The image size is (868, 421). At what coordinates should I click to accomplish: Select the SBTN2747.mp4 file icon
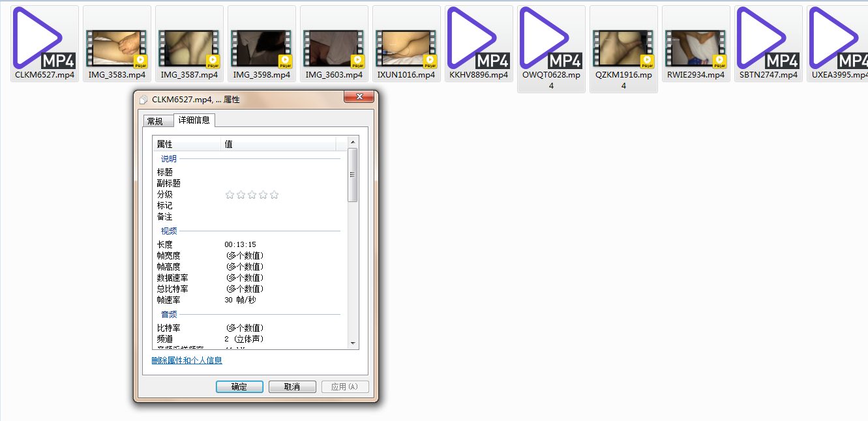click(768, 38)
